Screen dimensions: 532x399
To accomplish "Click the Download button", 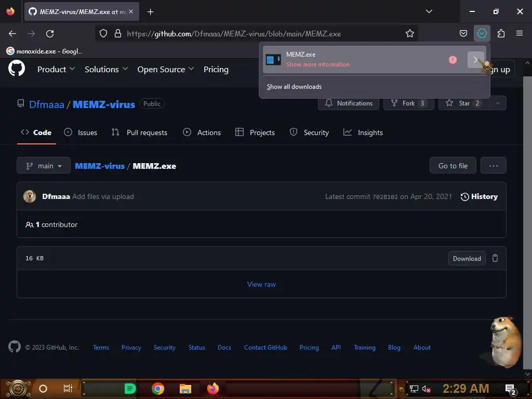I will (467, 259).
